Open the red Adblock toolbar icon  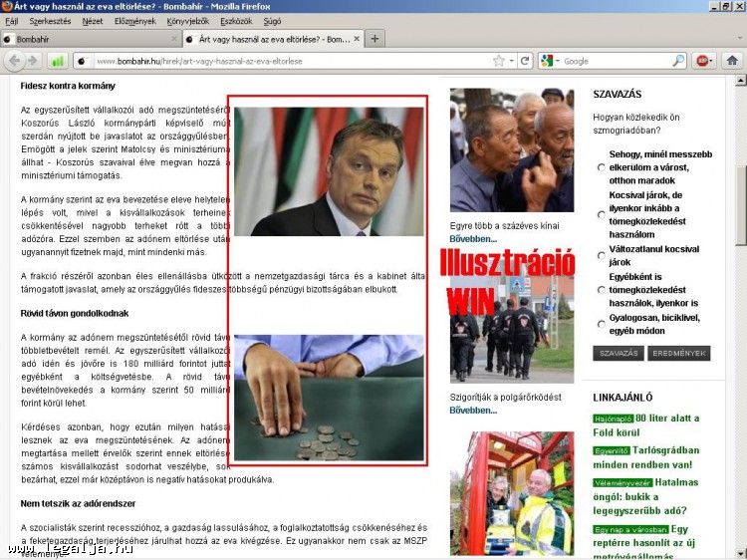click(x=703, y=61)
